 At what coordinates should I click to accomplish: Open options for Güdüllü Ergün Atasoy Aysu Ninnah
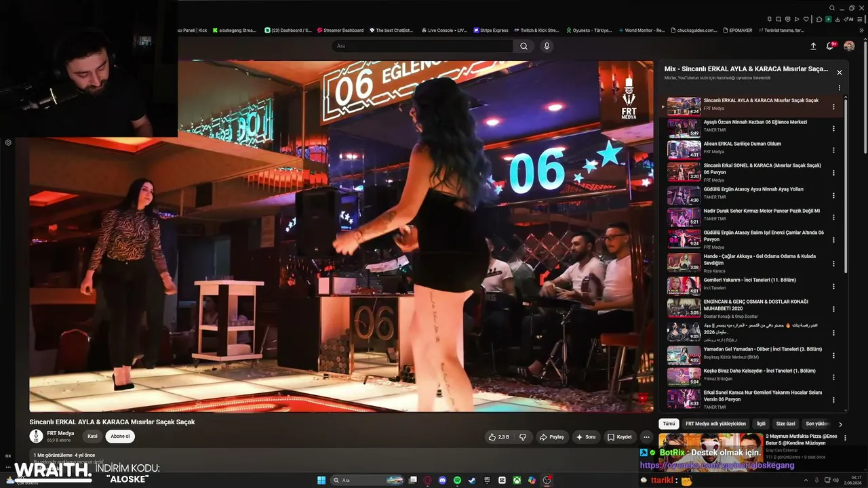tap(833, 196)
